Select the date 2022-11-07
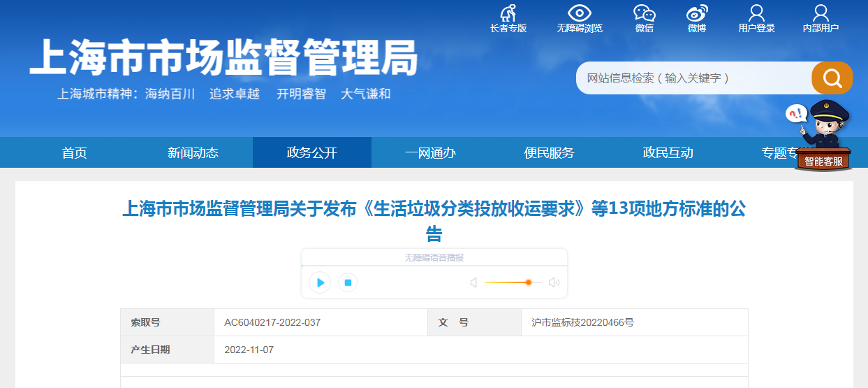The width and height of the screenshot is (868, 388). 249,350
